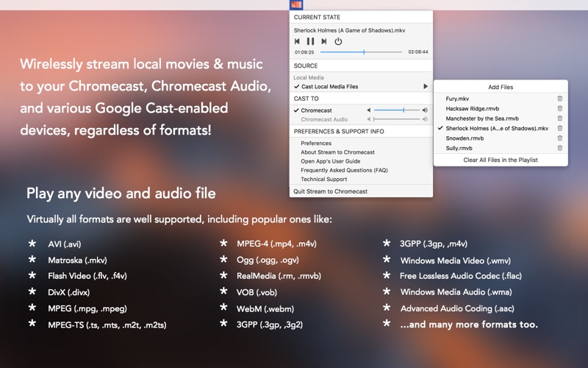Open About Stream to Chromecast

[x=337, y=152]
